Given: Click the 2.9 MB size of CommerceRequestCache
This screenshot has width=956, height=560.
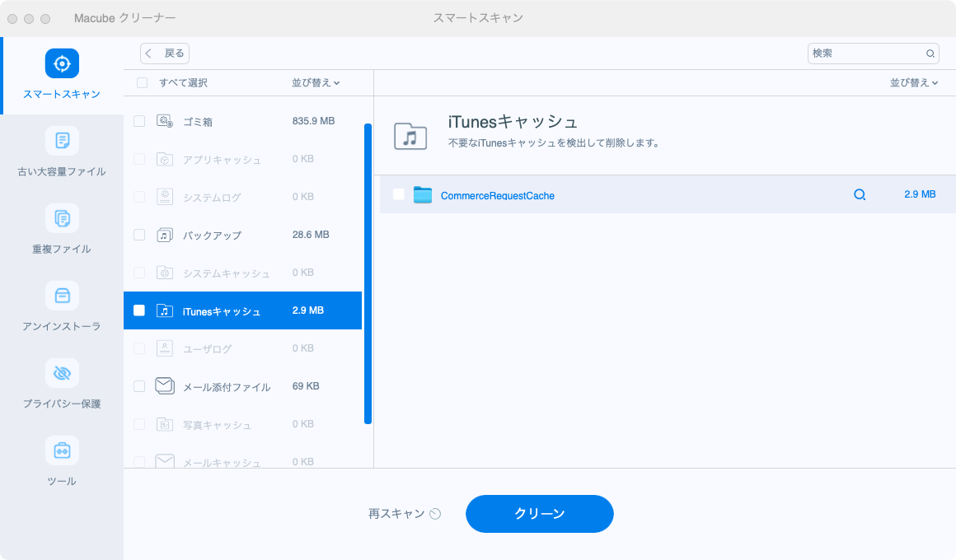Looking at the screenshot, I should 920,194.
